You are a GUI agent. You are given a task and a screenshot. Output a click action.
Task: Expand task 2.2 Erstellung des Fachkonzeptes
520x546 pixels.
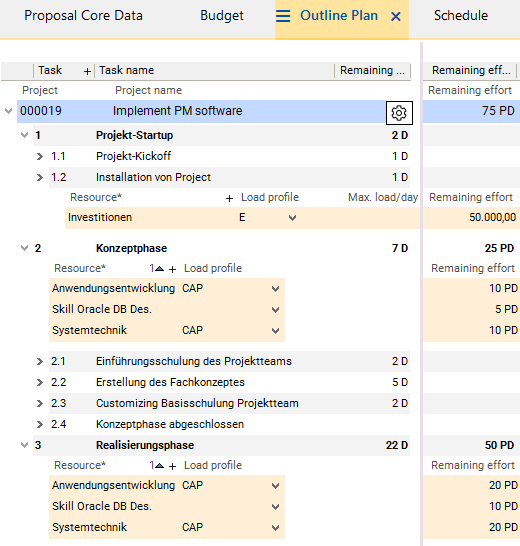pyautogui.click(x=40, y=382)
